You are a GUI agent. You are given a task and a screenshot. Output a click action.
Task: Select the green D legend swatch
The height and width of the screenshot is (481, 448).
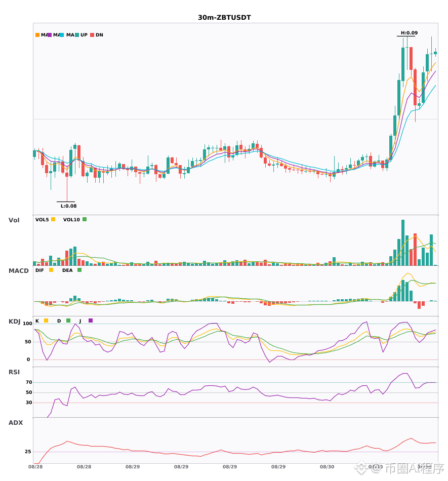pos(68,320)
